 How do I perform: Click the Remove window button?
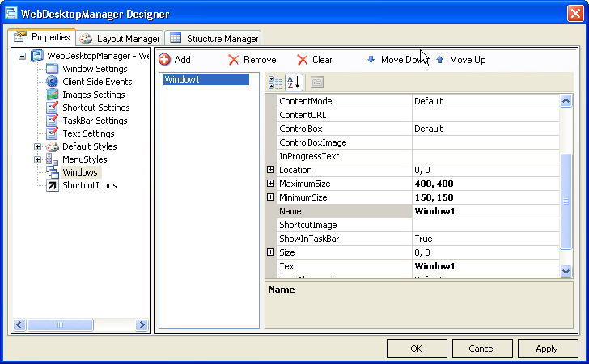252,60
